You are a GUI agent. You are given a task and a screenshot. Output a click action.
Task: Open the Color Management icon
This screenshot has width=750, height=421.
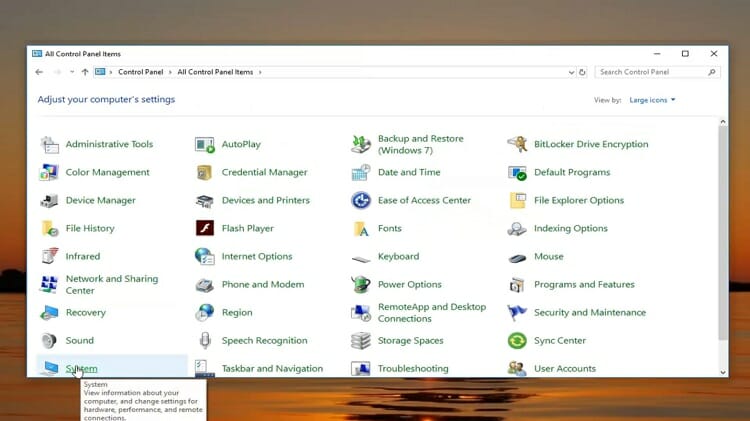click(x=50, y=172)
